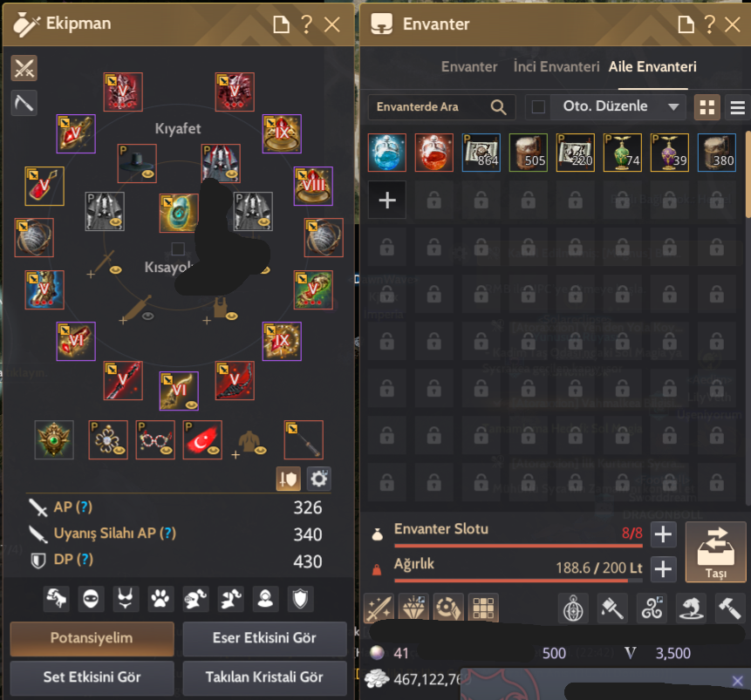Toggle the checkbox next to Oto. Düzenle
The height and width of the screenshot is (700, 751).
pos(538,106)
